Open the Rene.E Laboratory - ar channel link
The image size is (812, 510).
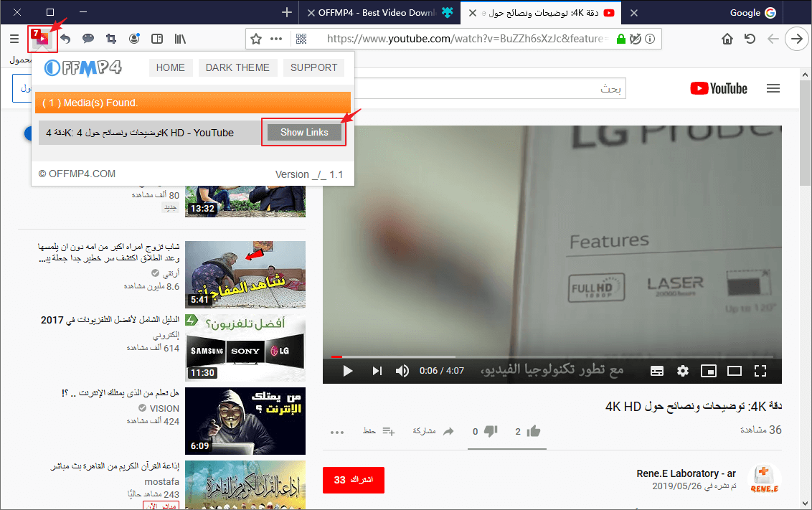point(686,473)
